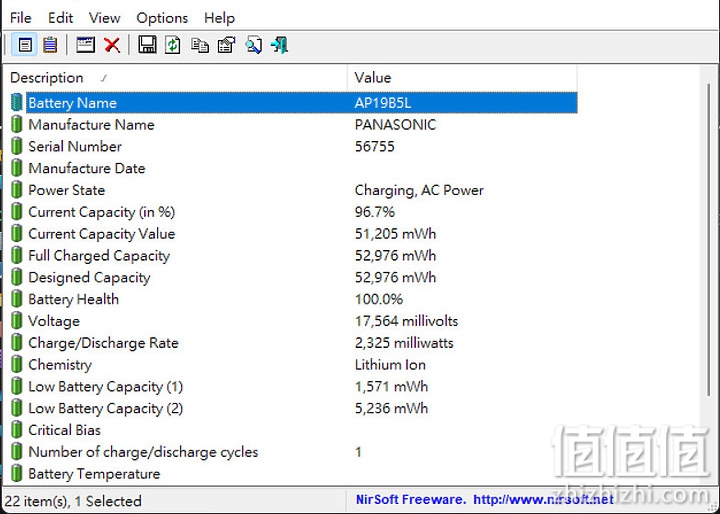Click the 96.7% value cell
The width and height of the screenshot is (720, 514).
tap(375, 212)
